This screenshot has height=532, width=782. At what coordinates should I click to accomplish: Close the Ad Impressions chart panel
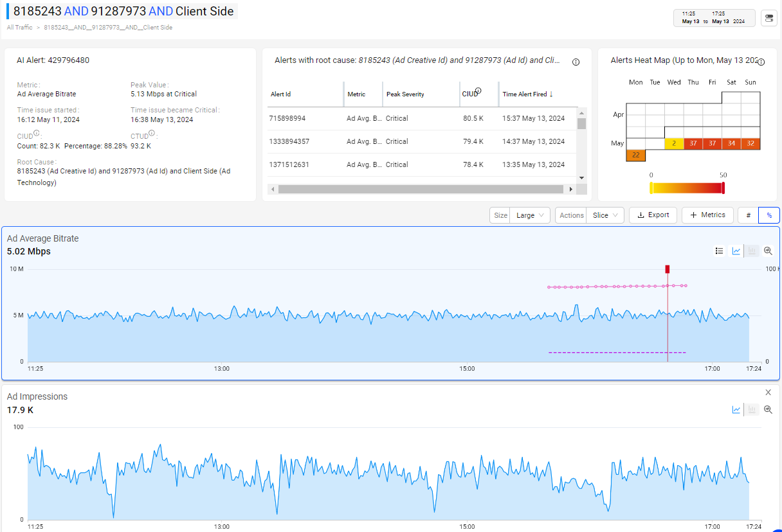pos(768,393)
